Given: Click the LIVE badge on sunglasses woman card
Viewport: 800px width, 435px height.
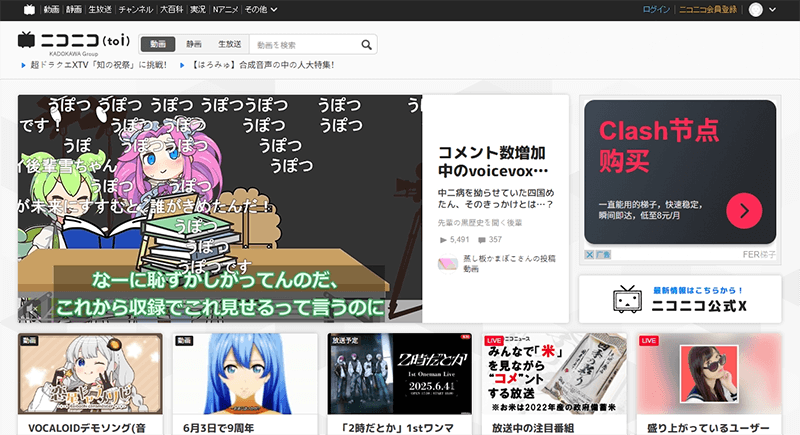Looking at the screenshot, I should tap(648, 340).
